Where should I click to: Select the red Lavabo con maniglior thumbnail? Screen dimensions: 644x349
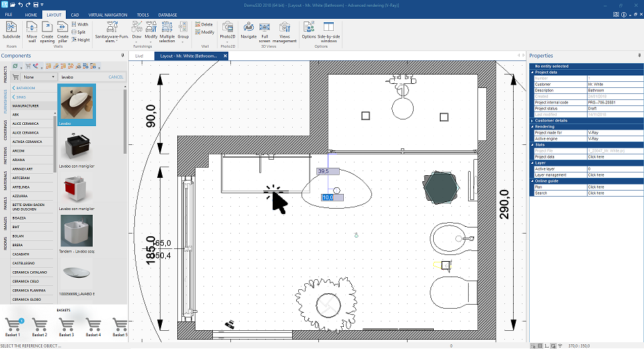coord(77,190)
